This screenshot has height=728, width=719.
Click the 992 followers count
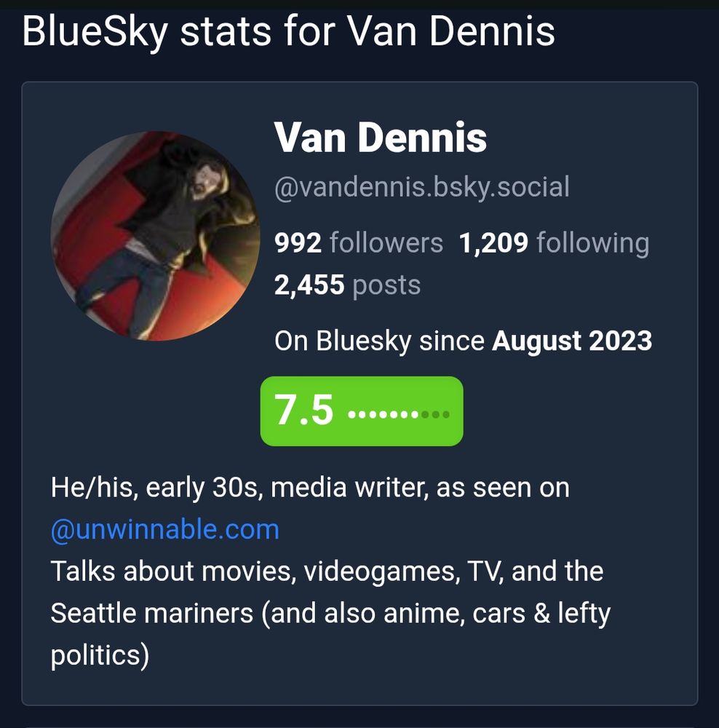pos(298,243)
